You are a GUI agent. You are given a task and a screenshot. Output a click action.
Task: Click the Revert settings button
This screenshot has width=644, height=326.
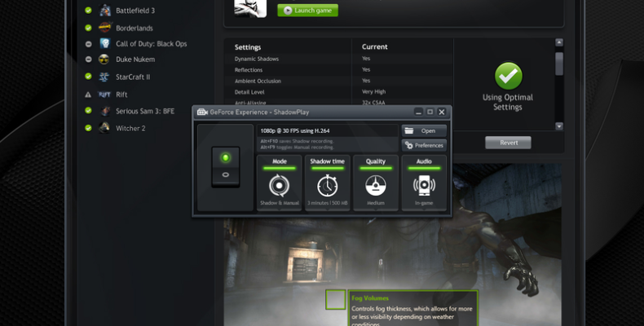(x=508, y=143)
